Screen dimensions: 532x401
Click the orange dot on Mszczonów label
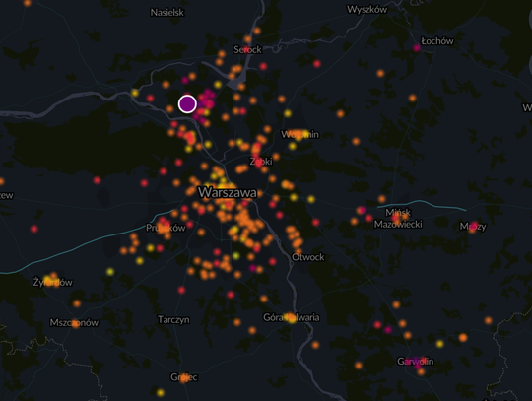(76, 323)
